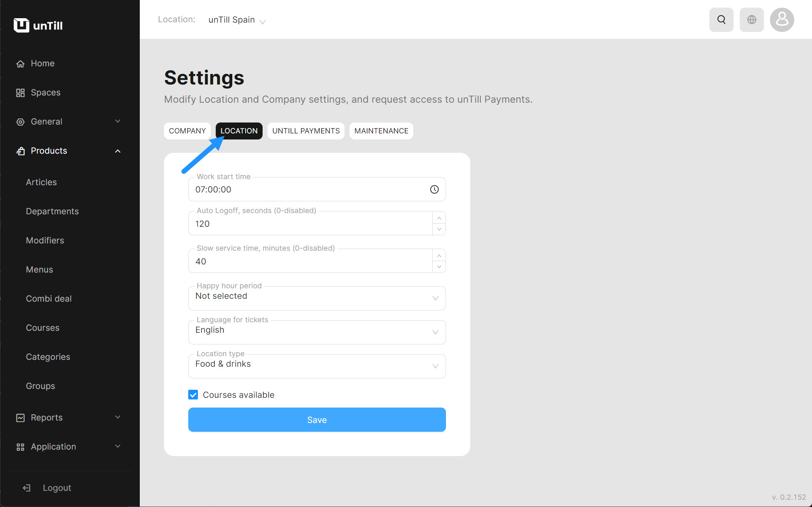Click the Auto Logoff seconds input field
The image size is (812, 507).
(309, 224)
